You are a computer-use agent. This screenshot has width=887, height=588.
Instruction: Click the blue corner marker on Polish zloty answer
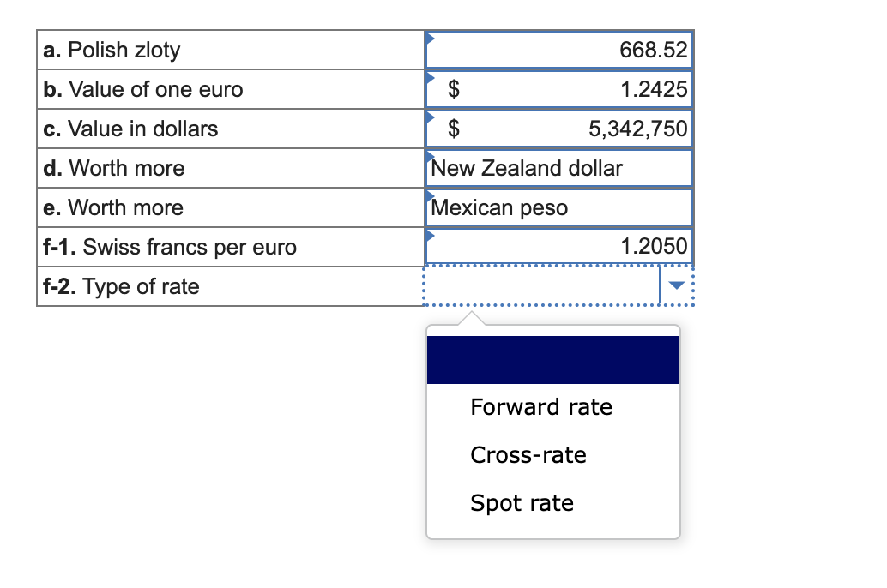[430, 39]
